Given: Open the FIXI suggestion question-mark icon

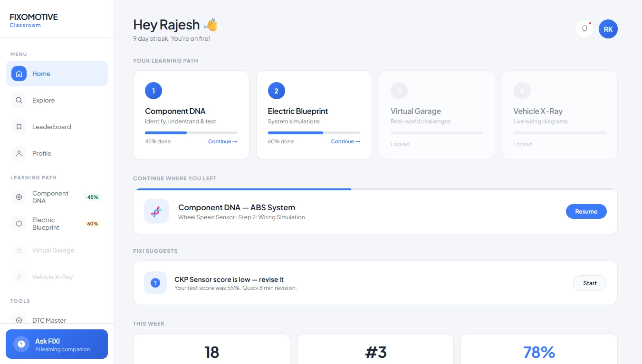Looking at the screenshot, I should (x=155, y=283).
